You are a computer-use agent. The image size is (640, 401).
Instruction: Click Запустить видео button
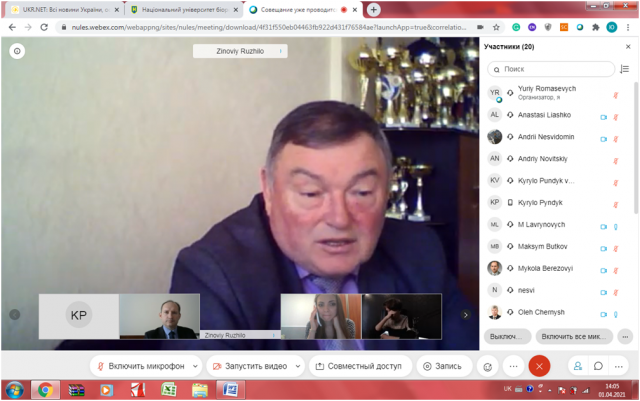[x=250, y=366]
